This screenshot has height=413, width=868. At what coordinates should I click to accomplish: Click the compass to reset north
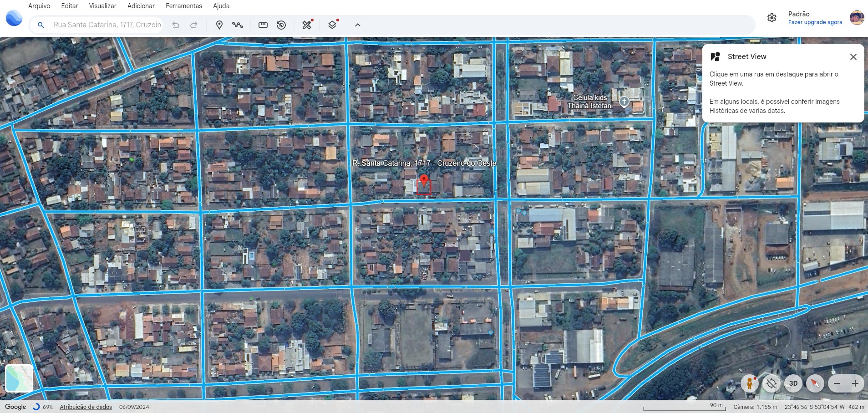[x=815, y=383]
